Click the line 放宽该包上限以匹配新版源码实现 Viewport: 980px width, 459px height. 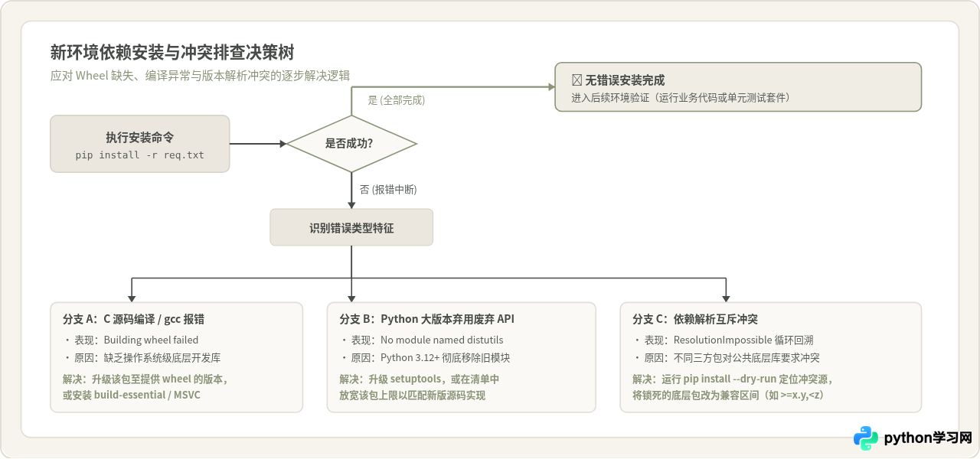coord(412,396)
